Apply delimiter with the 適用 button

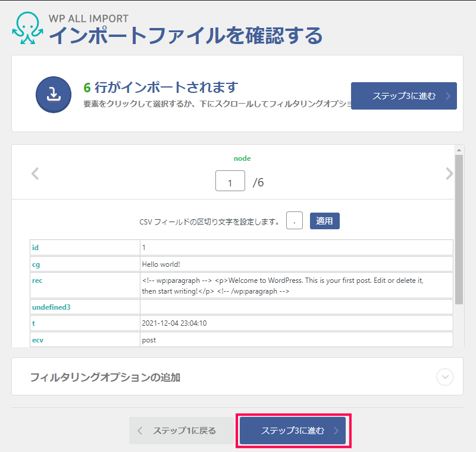click(324, 221)
